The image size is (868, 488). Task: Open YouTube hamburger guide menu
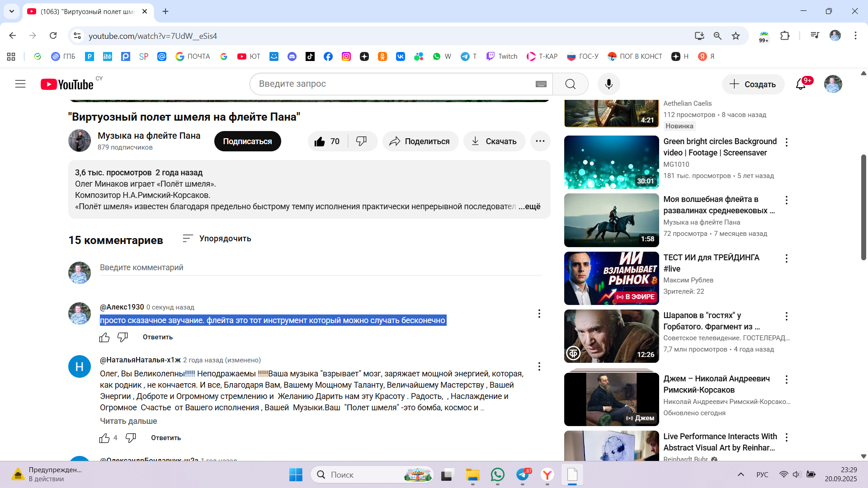[20, 84]
